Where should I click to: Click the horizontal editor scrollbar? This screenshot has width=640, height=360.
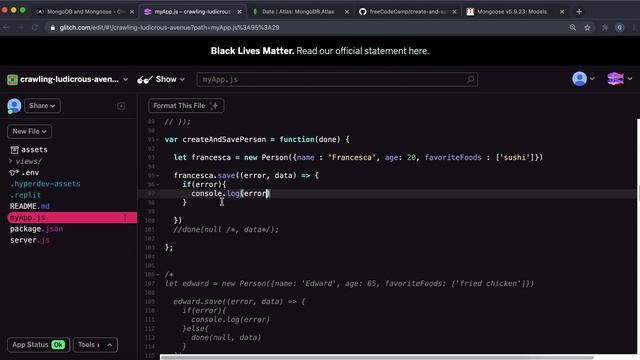[x=377, y=358]
